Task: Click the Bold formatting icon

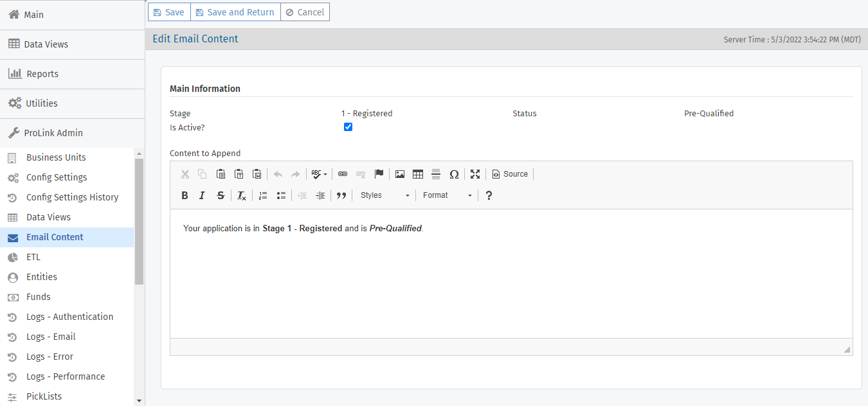Action: click(x=185, y=195)
